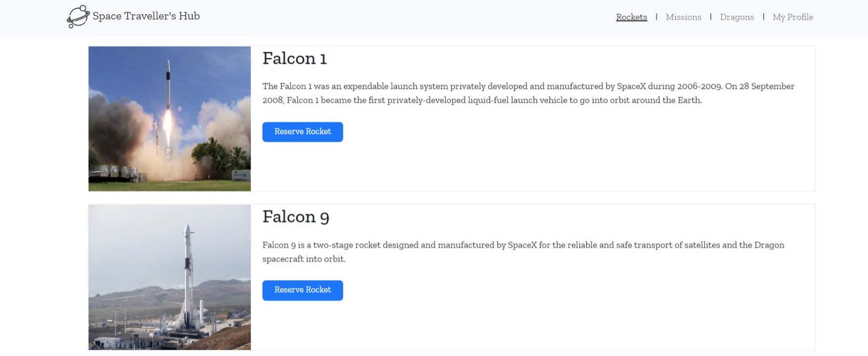Click the separator between Rockets and Missions
The height and width of the screenshot is (356, 868).
pos(656,17)
